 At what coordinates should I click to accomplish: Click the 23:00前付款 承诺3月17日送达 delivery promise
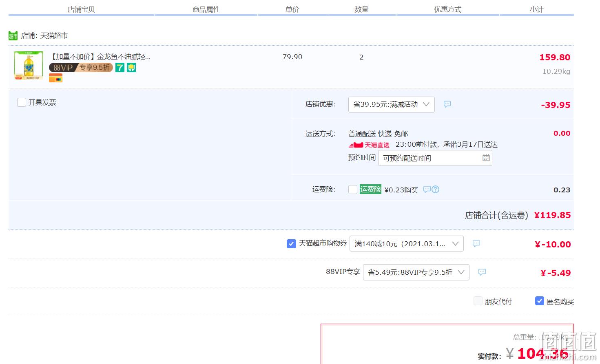(447, 145)
